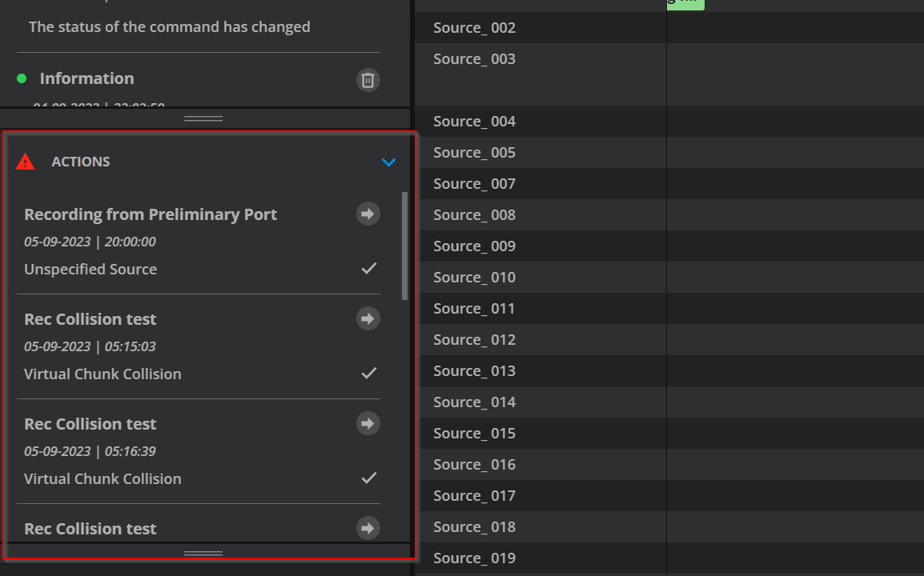
Task: Acknowledge Unspecified Source with checkmark
Action: tap(368, 269)
